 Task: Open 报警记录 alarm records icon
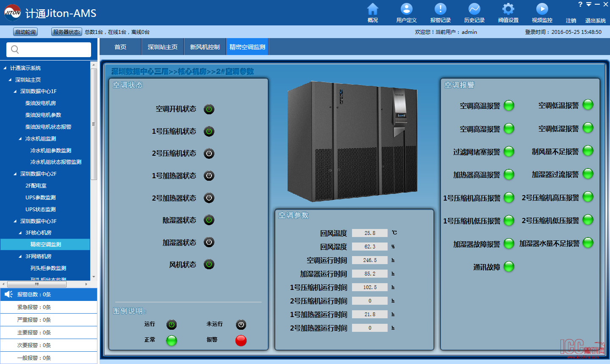pos(440,9)
